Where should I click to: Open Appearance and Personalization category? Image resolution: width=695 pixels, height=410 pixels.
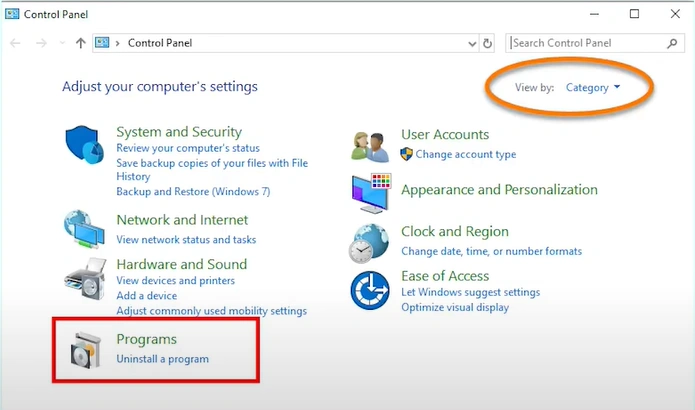point(500,190)
